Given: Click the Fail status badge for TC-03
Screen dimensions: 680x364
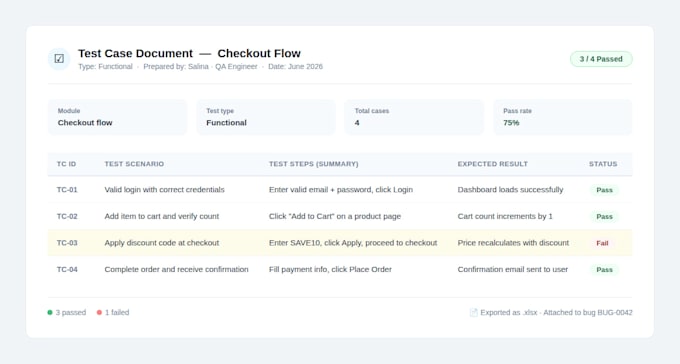Looking at the screenshot, I should click(602, 243).
